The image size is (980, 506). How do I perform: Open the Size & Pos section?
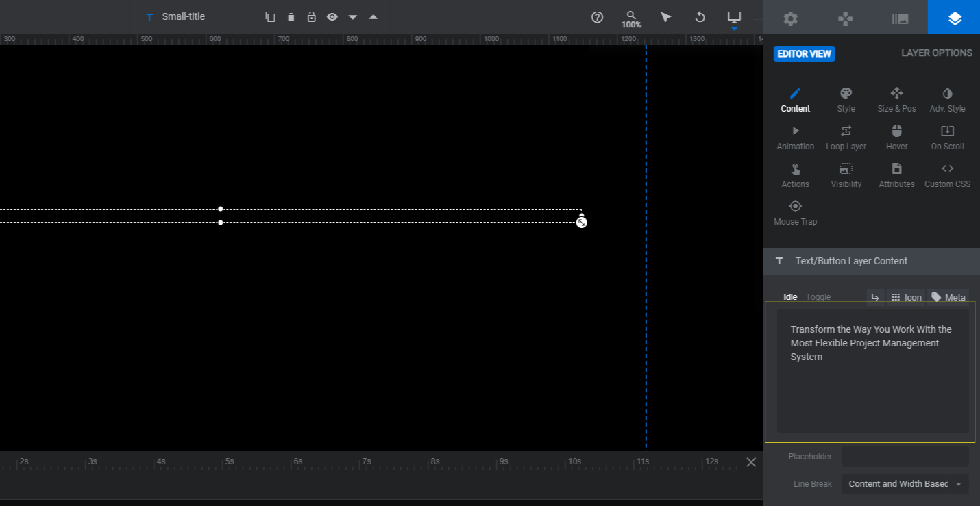(897, 100)
